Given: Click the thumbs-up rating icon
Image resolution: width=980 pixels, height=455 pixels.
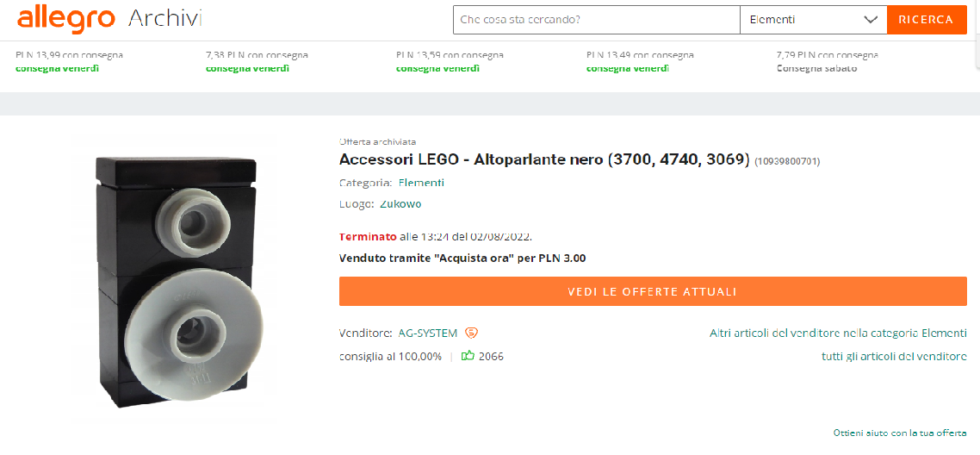Looking at the screenshot, I should point(468,356).
